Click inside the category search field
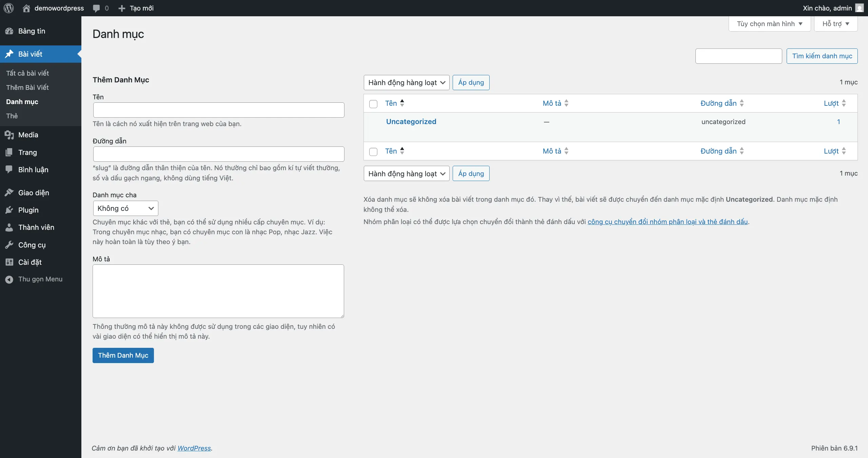Viewport: 868px width, 458px height. [738, 56]
